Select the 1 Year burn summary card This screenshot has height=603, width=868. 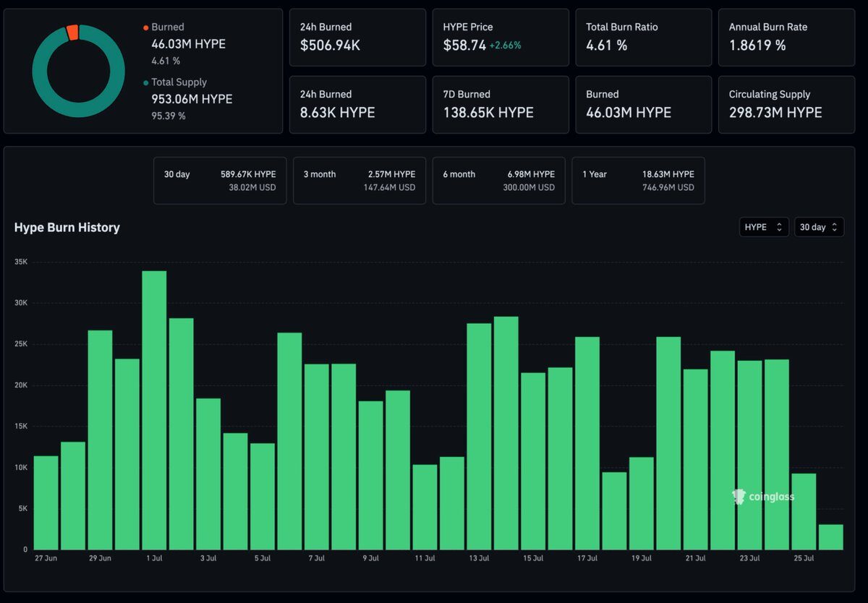click(639, 181)
